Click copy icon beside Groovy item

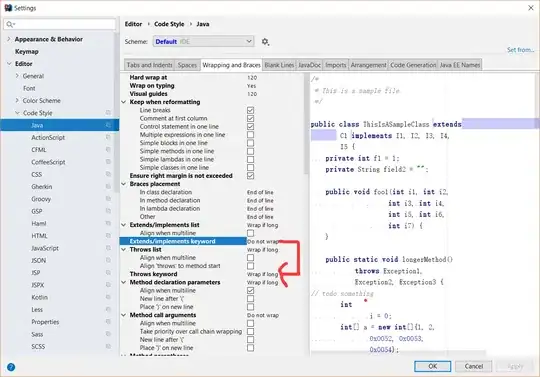[x=108, y=199]
